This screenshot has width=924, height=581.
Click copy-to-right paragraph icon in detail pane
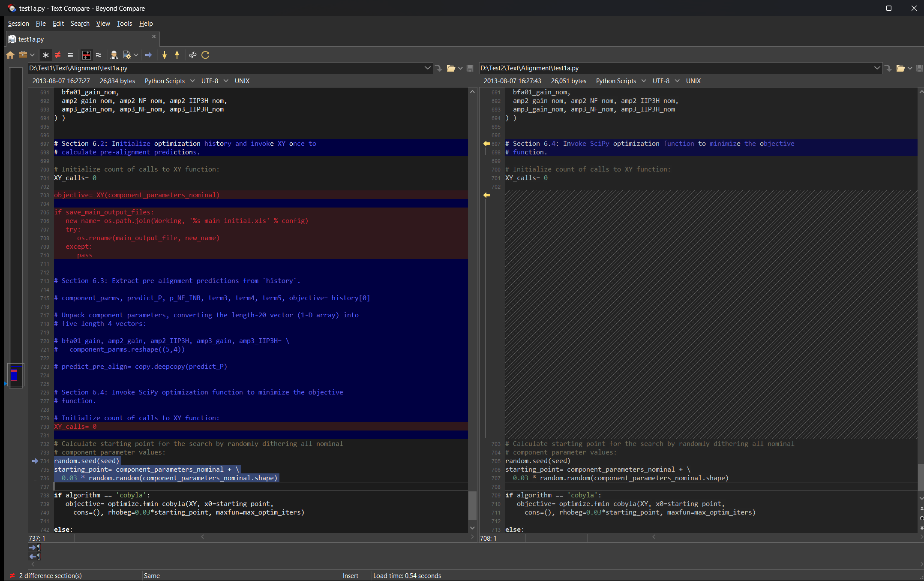coord(35,548)
